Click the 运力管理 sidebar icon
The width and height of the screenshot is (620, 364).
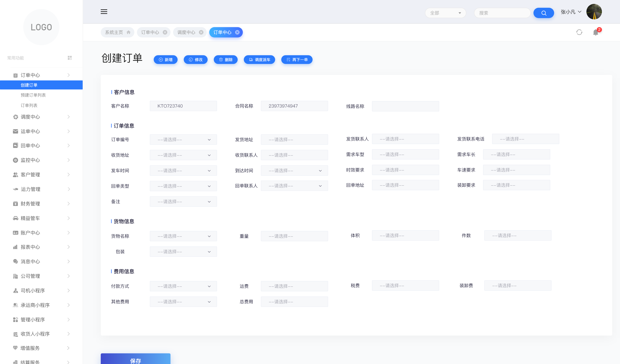pyautogui.click(x=15, y=189)
